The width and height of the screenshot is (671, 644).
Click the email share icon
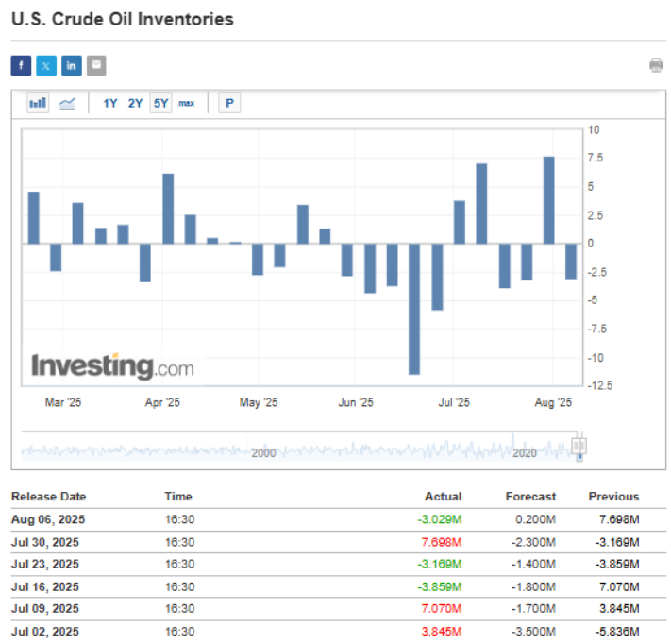(x=96, y=65)
